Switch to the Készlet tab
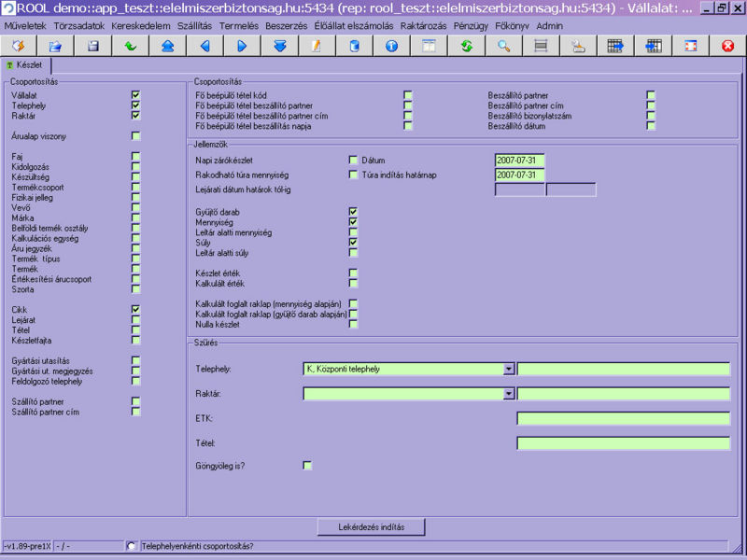This screenshot has width=747, height=560. click(x=26, y=65)
